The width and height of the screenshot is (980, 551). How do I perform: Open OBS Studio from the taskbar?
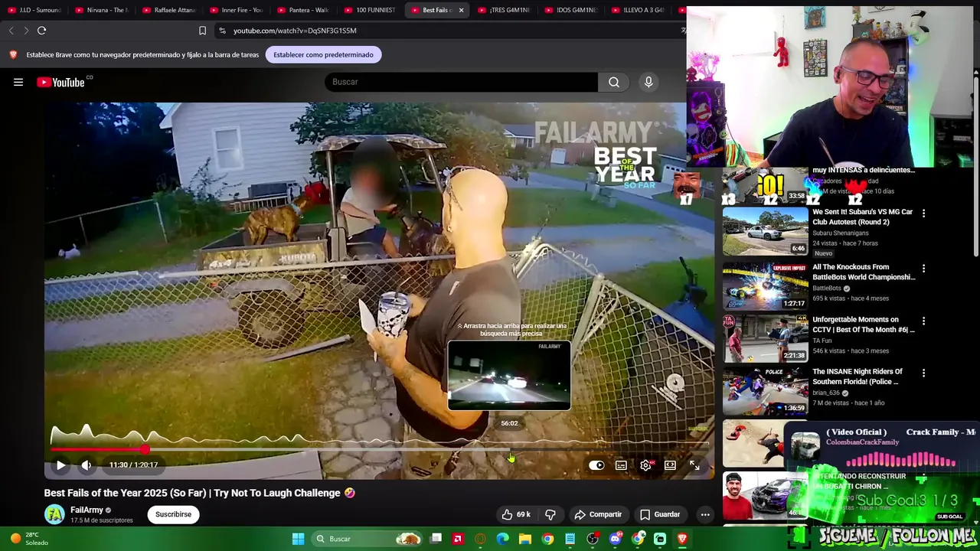[592, 539]
